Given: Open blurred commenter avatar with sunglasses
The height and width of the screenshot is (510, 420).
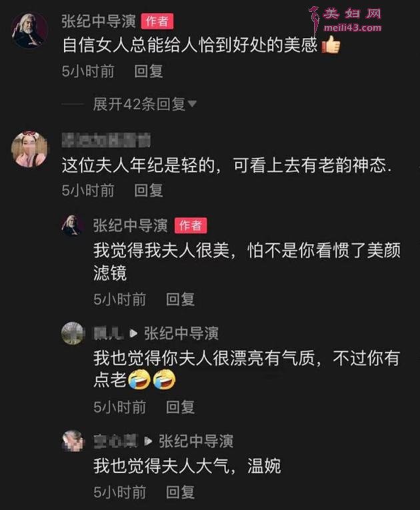Looking at the screenshot, I should coord(29,149).
